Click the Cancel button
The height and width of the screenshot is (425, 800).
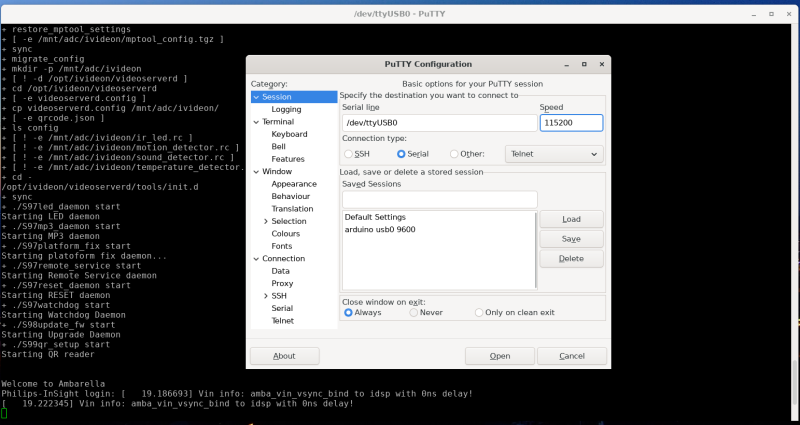[572, 356]
